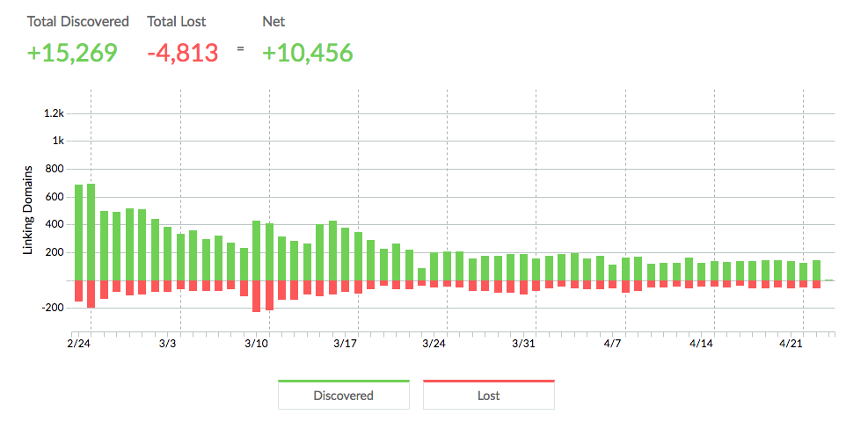Click the 3/3 date axis label
This screenshot has height=429, width=868.
coord(168,344)
